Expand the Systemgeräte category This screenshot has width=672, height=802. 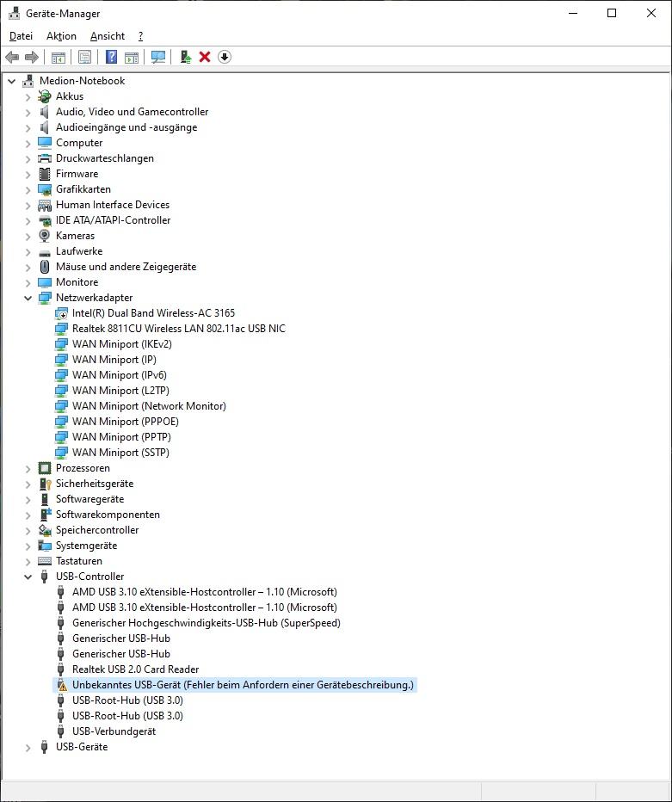(28, 546)
